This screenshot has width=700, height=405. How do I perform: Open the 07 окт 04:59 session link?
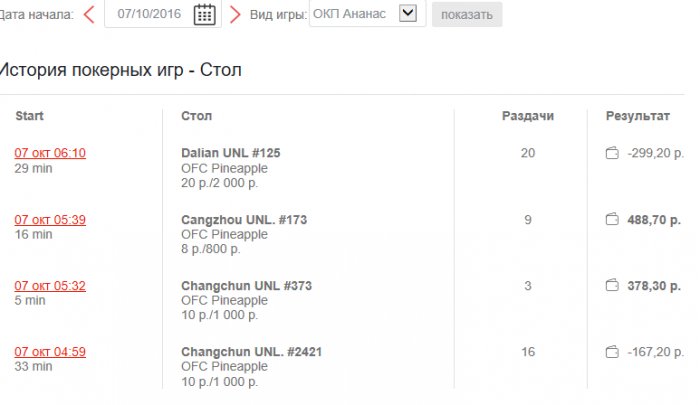(x=50, y=352)
